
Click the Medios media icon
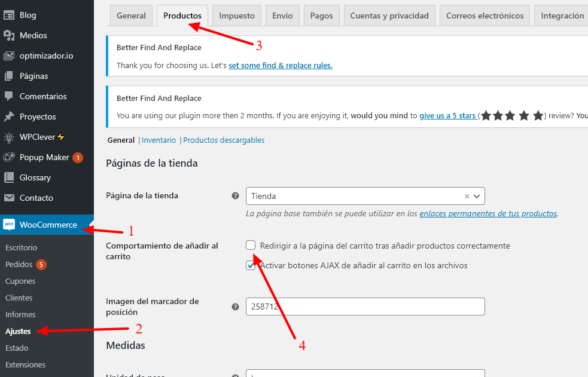coord(8,36)
